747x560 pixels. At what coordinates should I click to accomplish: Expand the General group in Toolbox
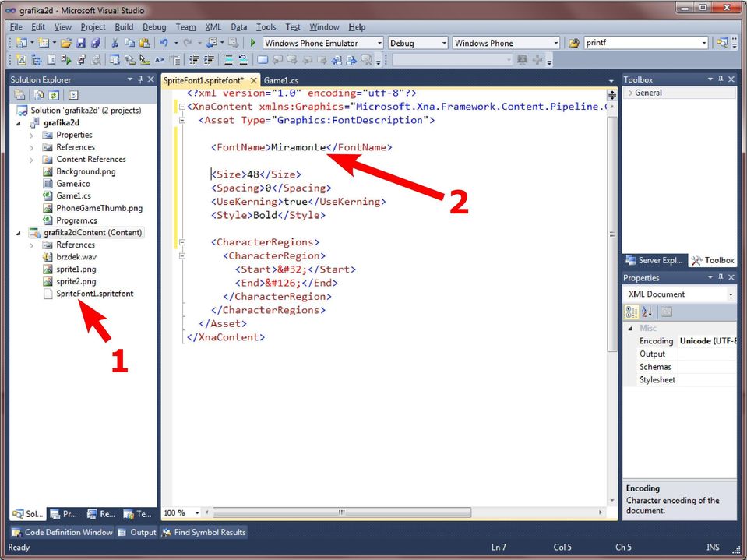point(631,93)
